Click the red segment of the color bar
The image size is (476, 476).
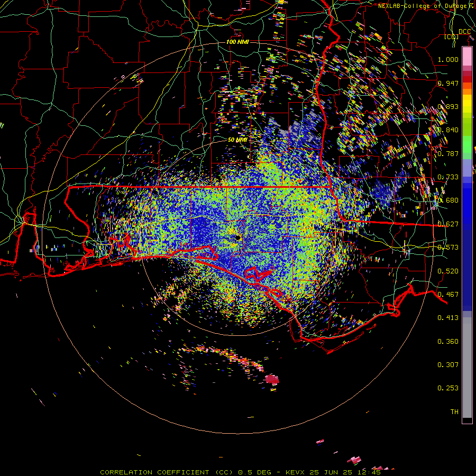tap(467, 79)
